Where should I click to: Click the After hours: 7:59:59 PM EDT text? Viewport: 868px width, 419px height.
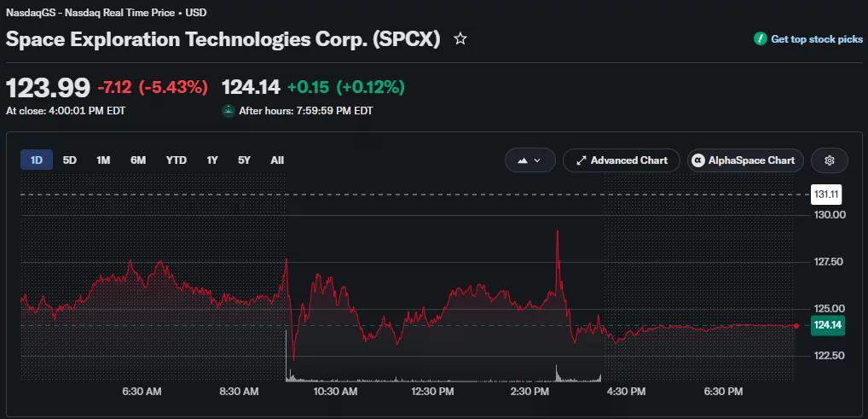click(x=305, y=111)
